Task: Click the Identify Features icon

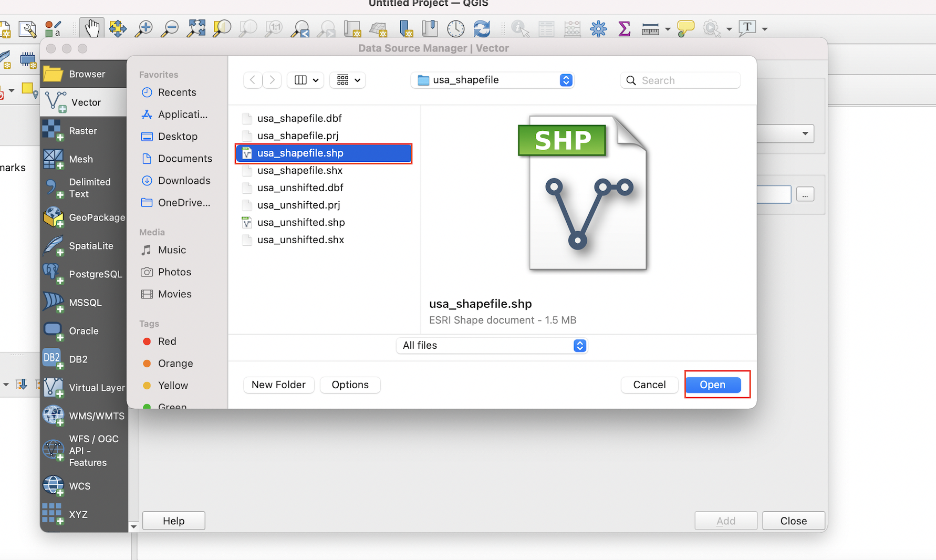Action: pos(519,28)
